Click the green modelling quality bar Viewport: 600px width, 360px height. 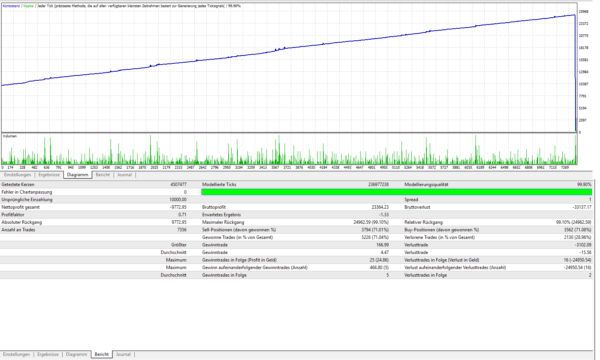[396, 192]
